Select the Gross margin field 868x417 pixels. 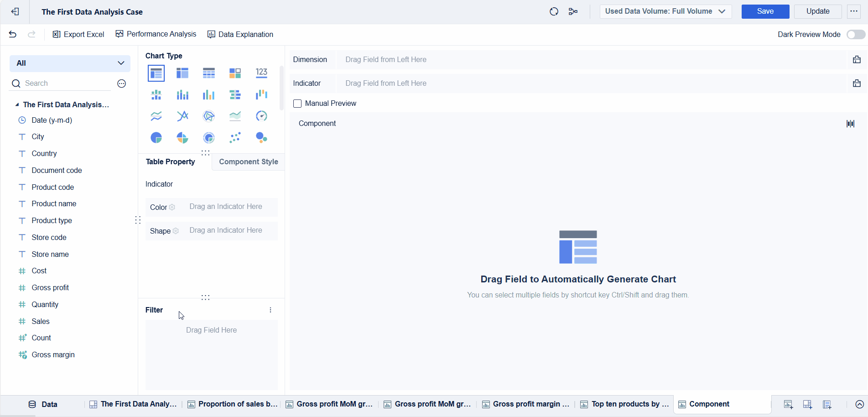53,355
